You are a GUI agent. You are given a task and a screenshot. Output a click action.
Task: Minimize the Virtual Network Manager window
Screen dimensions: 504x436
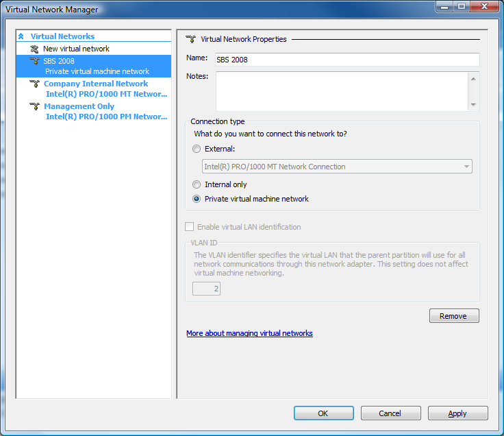tap(444, 6)
